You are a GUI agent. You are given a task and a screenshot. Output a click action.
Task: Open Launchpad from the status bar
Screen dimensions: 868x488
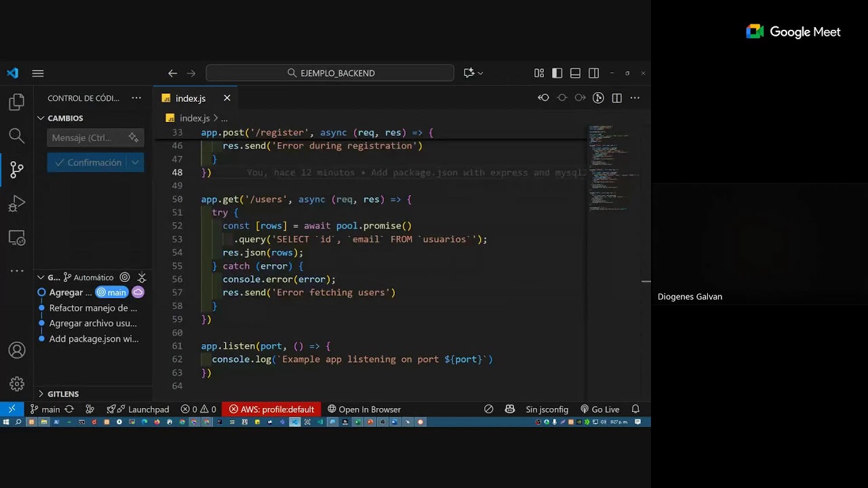[x=138, y=409]
